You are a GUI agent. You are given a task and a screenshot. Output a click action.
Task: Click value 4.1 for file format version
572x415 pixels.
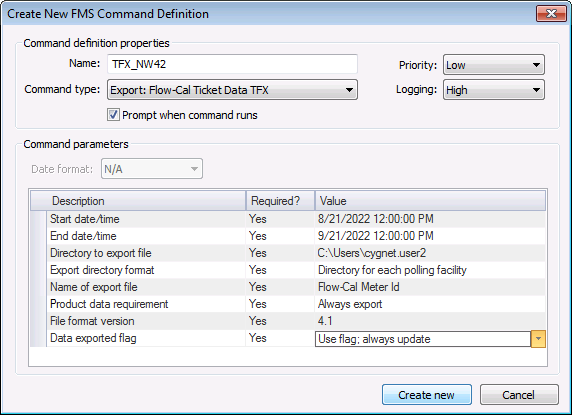tap(325, 321)
